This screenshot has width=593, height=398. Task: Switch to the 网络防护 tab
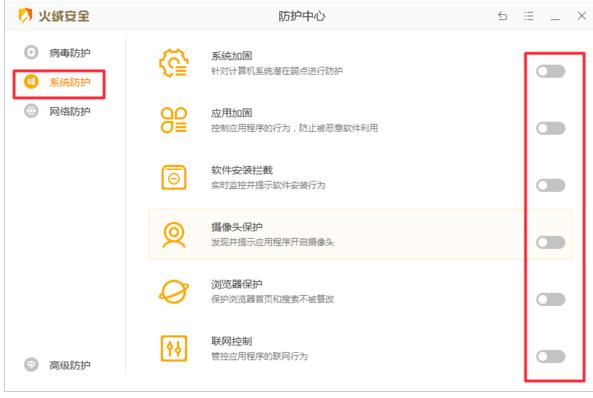[70, 111]
